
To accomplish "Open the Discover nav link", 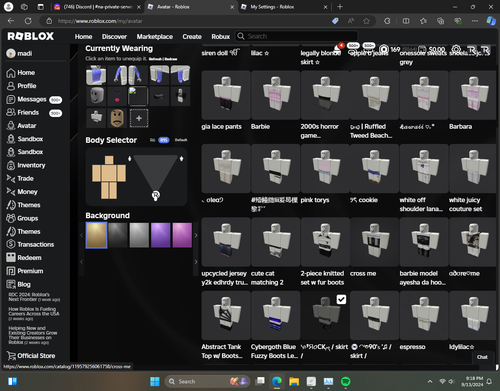I will [114, 37].
